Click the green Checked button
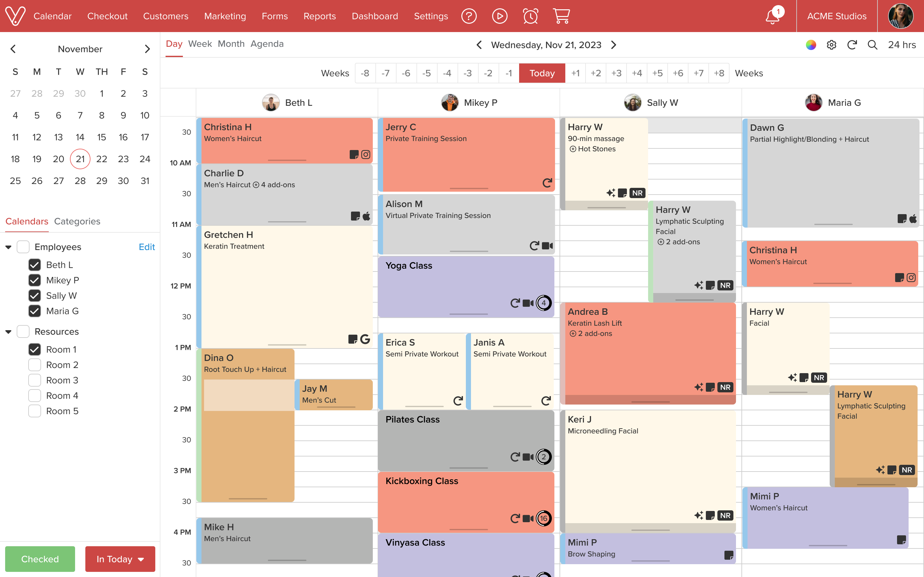 [40, 559]
